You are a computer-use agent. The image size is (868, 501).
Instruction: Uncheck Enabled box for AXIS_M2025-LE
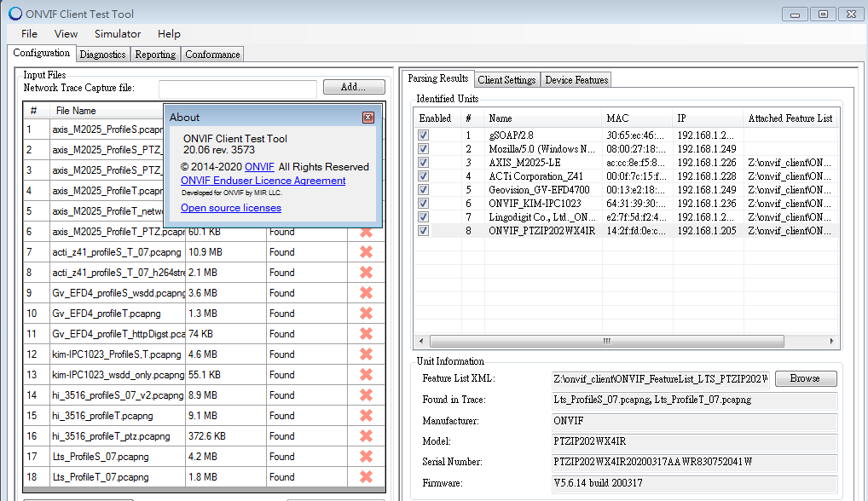click(424, 163)
